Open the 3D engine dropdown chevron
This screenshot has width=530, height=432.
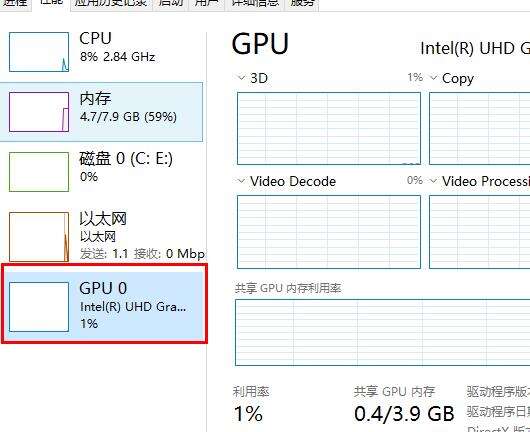pos(241,78)
